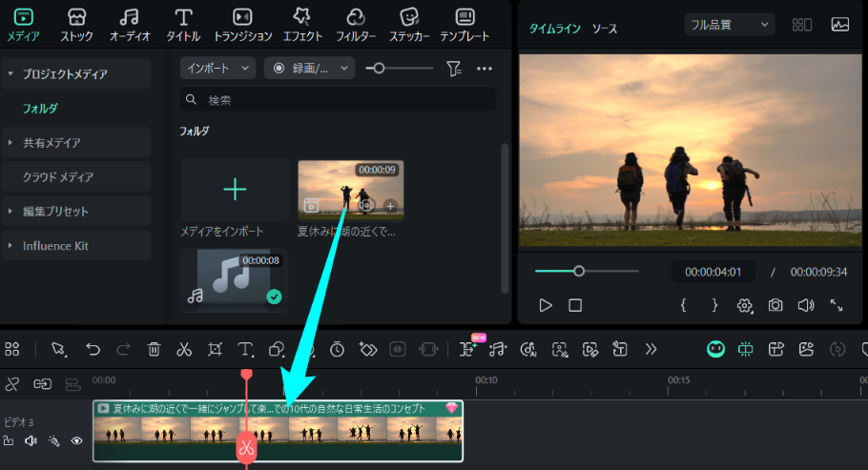Image resolution: width=868 pixels, height=470 pixels.
Task: Click the media panel vertical scrollbar
Action: coord(505,218)
